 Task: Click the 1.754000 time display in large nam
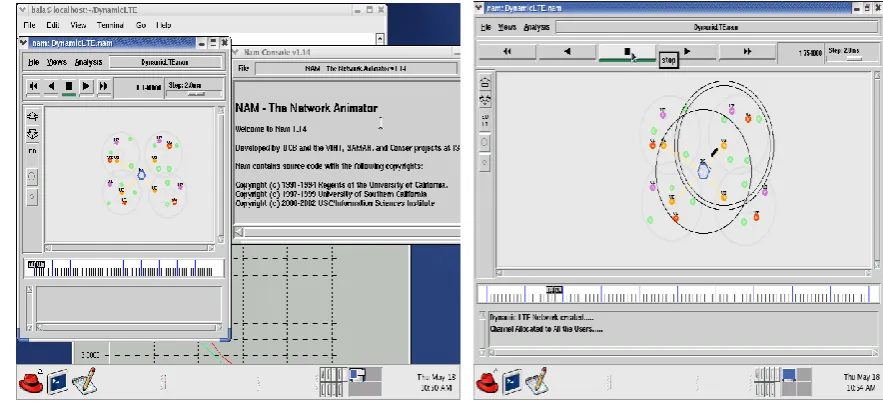[x=810, y=52]
